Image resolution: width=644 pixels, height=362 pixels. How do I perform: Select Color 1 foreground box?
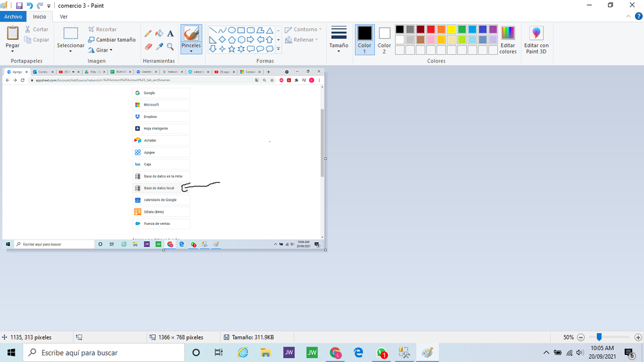point(364,40)
